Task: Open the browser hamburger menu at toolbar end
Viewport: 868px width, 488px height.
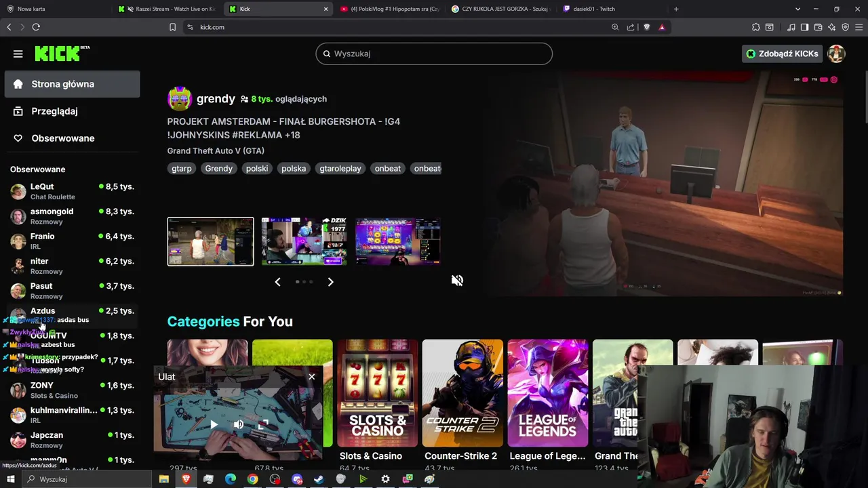Action: click(859, 27)
